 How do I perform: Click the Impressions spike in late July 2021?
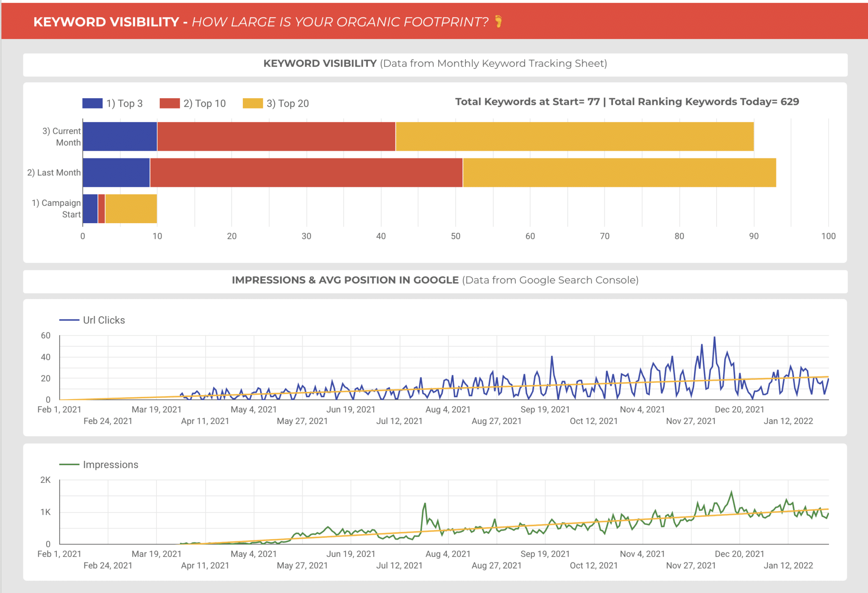pos(425,504)
